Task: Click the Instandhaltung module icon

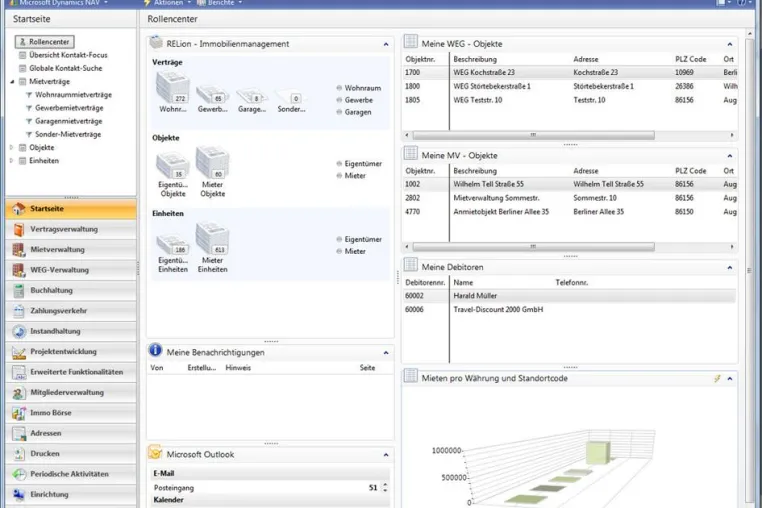Action: 18,332
